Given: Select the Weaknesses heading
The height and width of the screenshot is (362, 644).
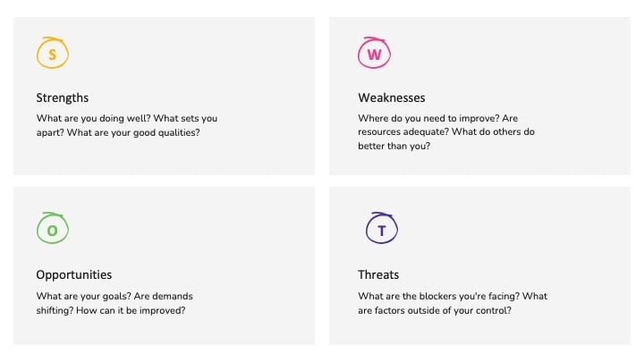Looking at the screenshot, I should click(x=392, y=97).
